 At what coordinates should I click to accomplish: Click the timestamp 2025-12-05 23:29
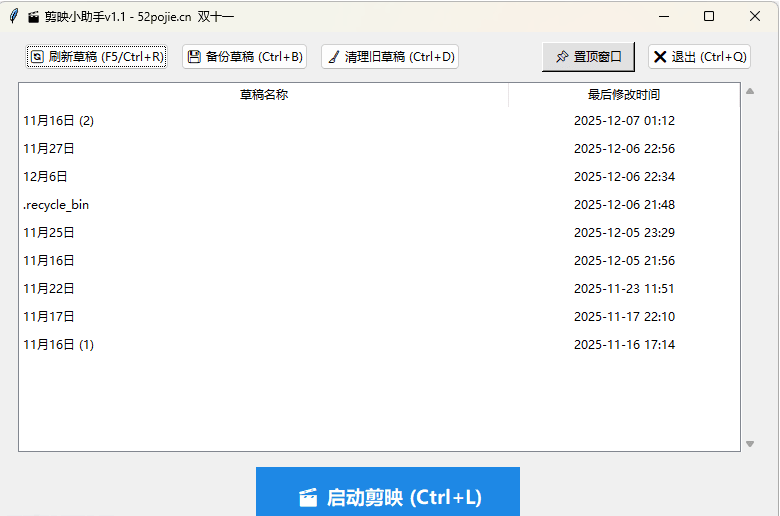[x=624, y=232]
